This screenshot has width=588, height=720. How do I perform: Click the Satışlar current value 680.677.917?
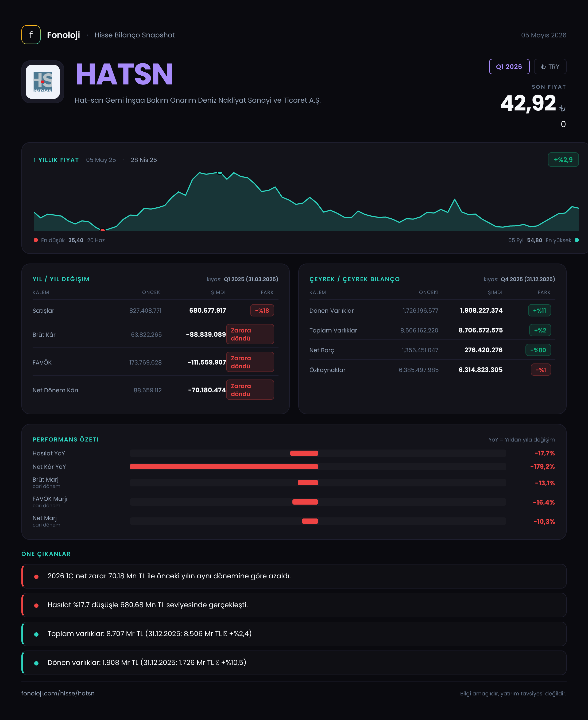(207, 311)
